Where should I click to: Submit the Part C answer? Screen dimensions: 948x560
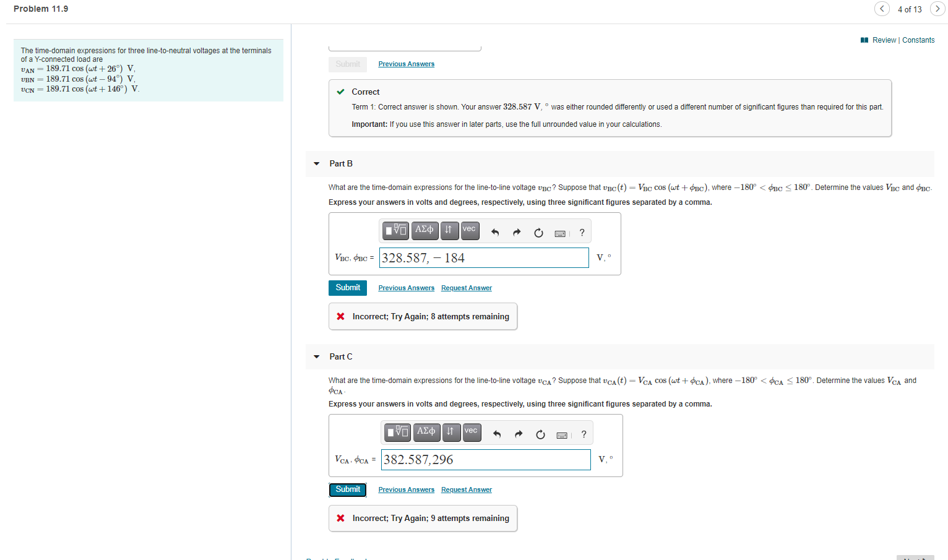[x=348, y=489]
